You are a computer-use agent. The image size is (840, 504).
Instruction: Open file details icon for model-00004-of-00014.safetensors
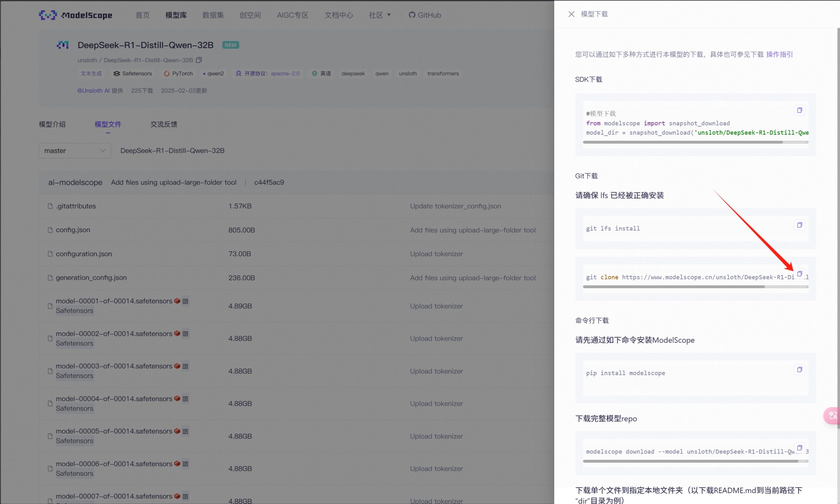[x=185, y=399]
